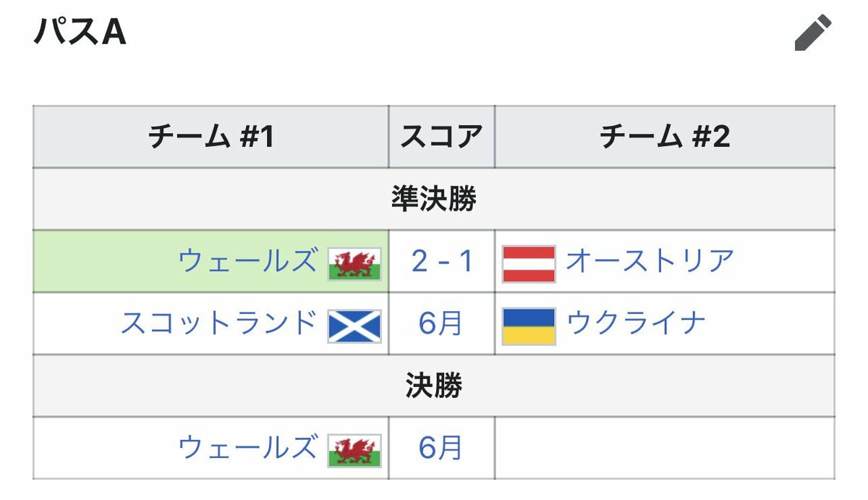Click the パスA section heading
The width and height of the screenshot is (868, 500).
pyautogui.click(x=80, y=33)
